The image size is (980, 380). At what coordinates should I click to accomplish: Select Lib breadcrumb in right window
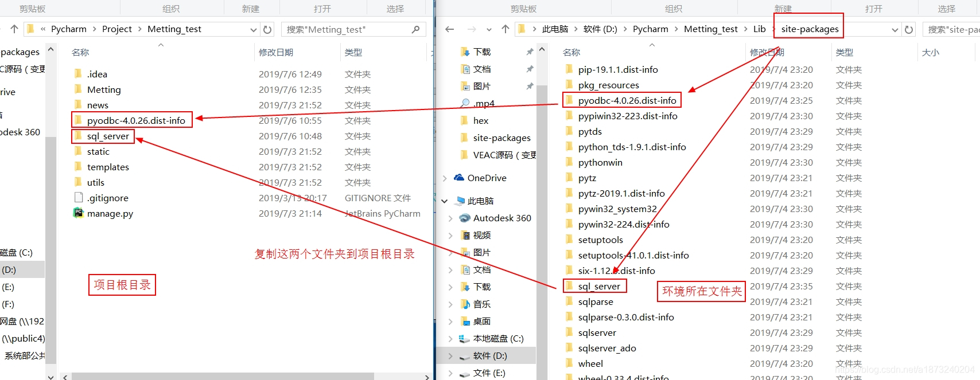[759, 29]
